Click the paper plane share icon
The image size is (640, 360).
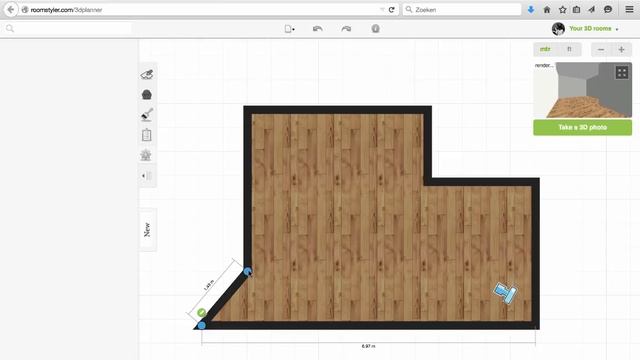pyautogui.click(x=591, y=9)
